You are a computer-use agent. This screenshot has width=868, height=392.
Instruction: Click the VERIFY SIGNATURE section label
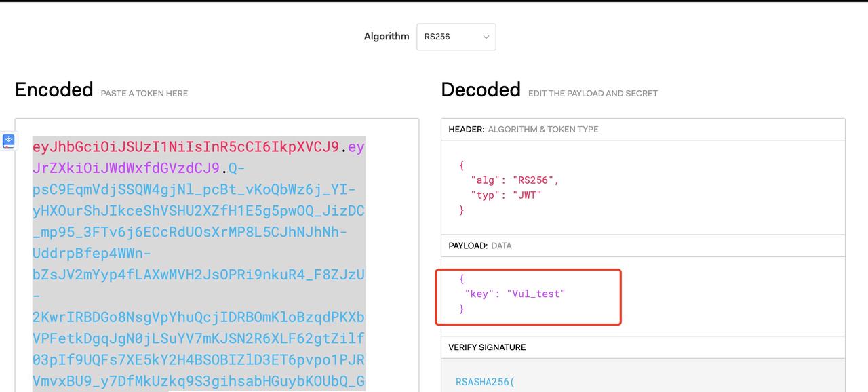(x=486, y=347)
